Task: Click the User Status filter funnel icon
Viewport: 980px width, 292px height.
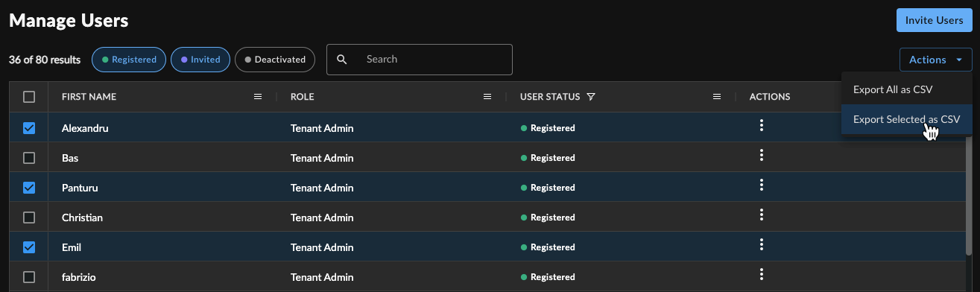Action: coord(590,97)
